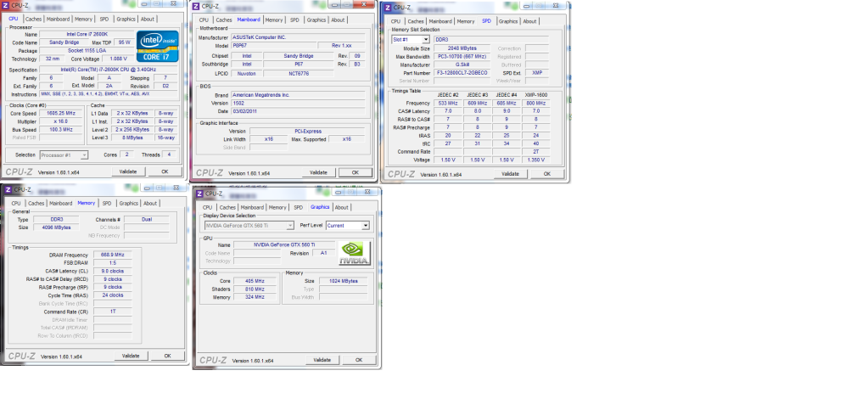The width and height of the screenshot is (868, 393).
Task: Open SPD tab in CPU window
Action: pyautogui.click(x=104, y=19)
